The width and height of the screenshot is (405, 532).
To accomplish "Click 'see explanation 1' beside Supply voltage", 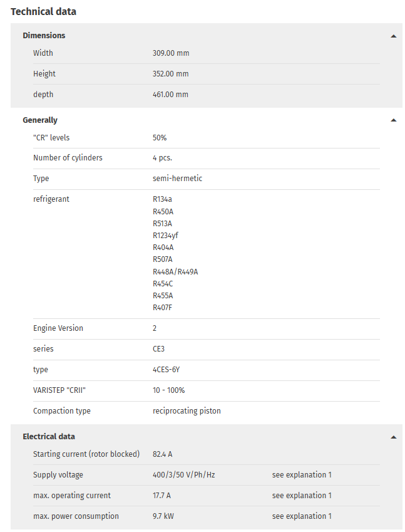I will [x=302, y=474].
